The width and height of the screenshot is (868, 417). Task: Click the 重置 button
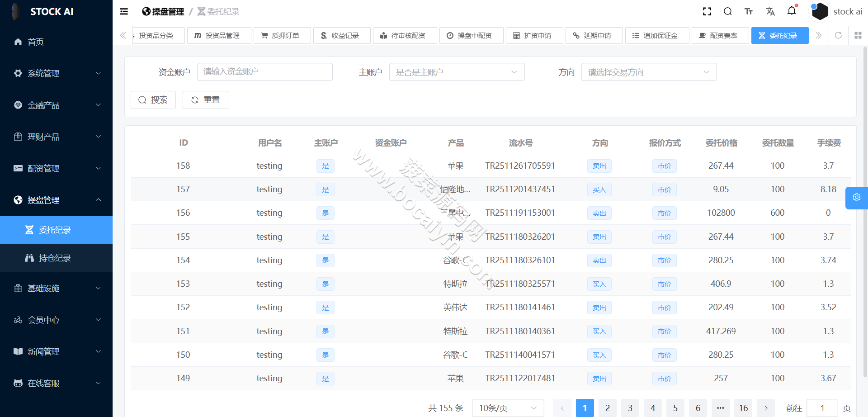(x=205, y=100)
